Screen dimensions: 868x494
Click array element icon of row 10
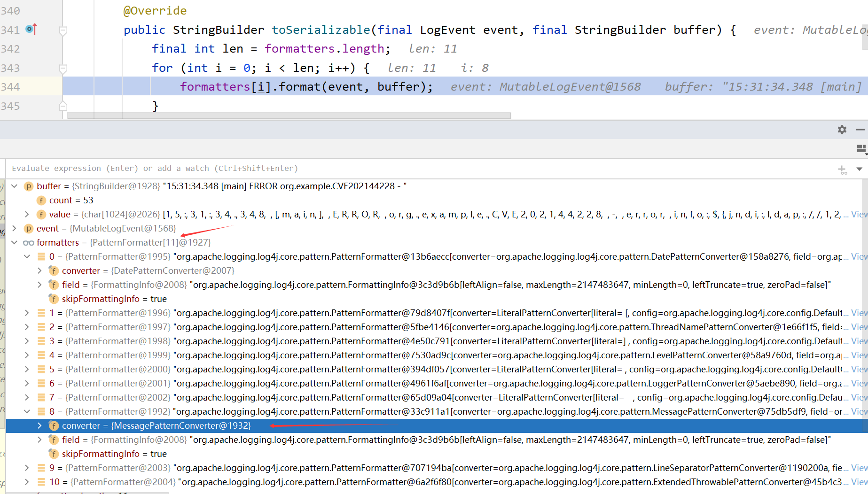click(41, 482)
